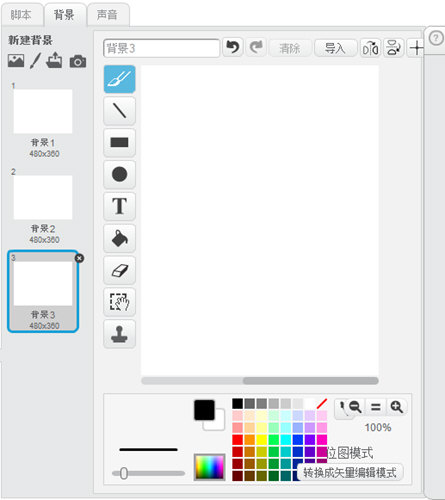Select the Rectangle tool
The image size is (445, 500).
tap(119, 143)
